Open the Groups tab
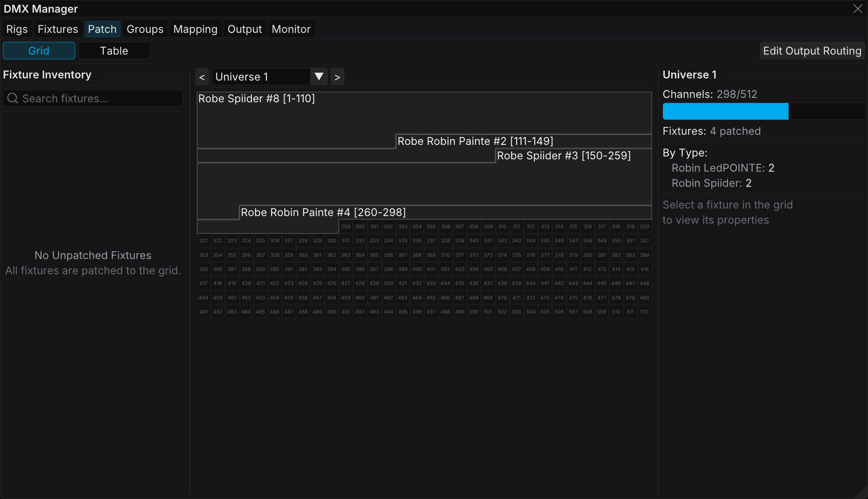 pyautogui.click(x=145, y=29)
